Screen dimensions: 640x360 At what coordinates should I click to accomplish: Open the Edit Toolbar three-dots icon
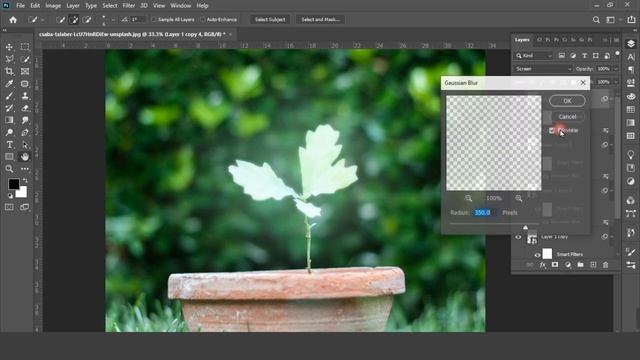pos(25,169)
